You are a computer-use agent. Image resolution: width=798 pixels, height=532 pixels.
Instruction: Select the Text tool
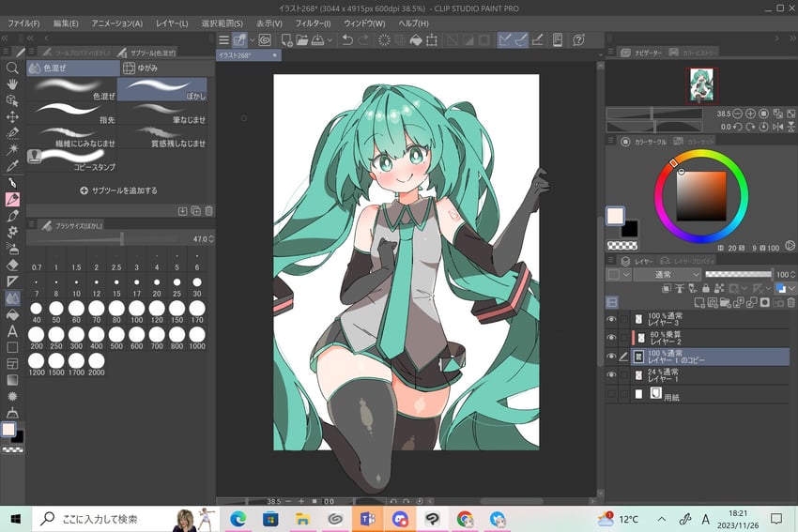[12, 331]
